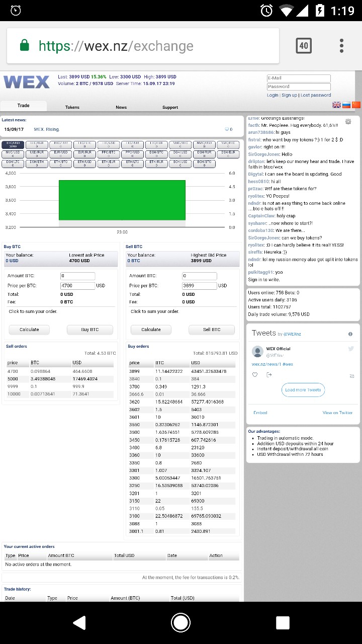Screen dimensions: 362x644
Task: Click the Buy BTC button
Action: pos(90,330)
